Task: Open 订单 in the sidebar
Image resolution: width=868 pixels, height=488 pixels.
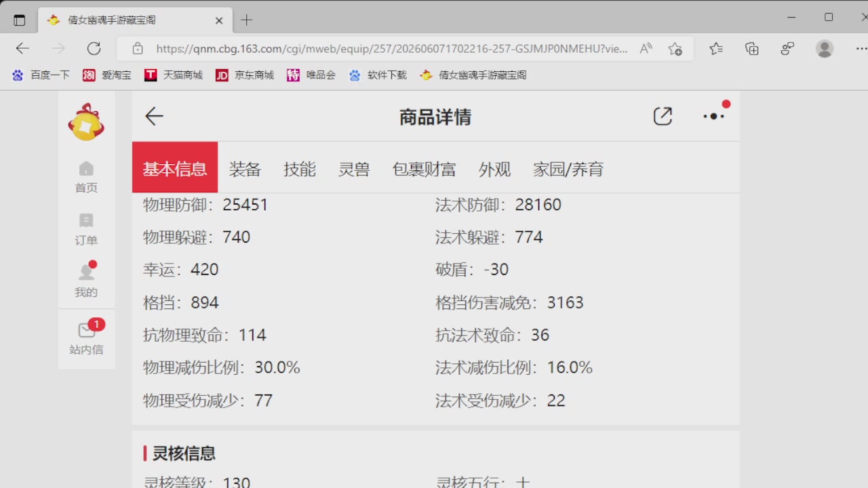Action: click(86, 230)
